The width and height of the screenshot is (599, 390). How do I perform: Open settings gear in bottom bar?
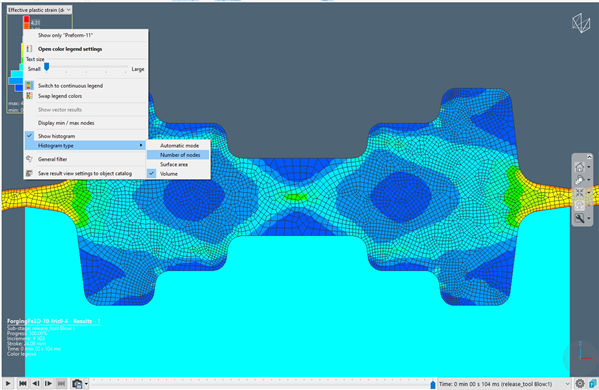[580, 383]
